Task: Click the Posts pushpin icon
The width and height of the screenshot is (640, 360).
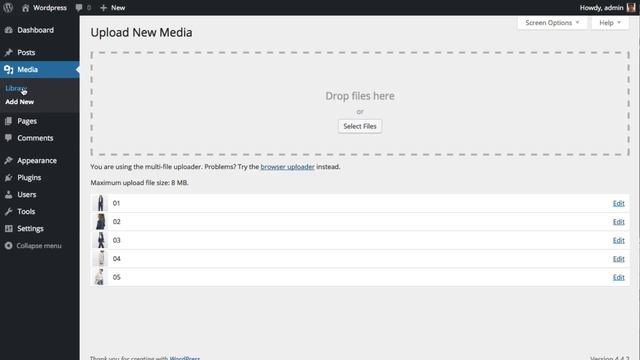Action: click(x=9, y=52)
